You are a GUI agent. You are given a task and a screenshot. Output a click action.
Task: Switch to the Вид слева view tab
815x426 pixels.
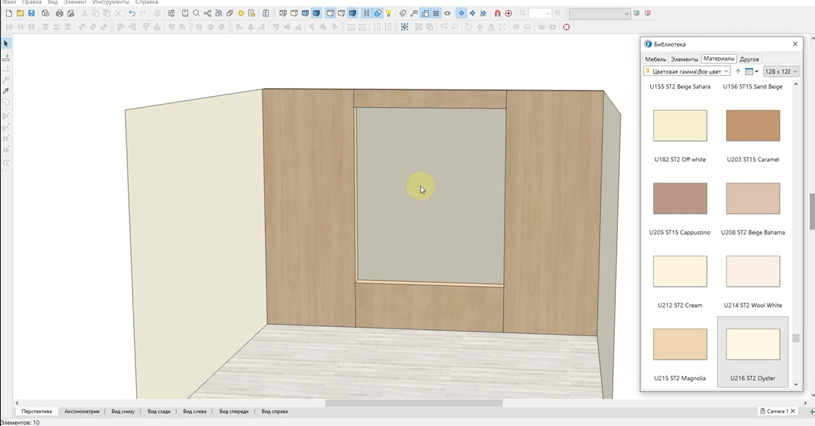[194, 411]
